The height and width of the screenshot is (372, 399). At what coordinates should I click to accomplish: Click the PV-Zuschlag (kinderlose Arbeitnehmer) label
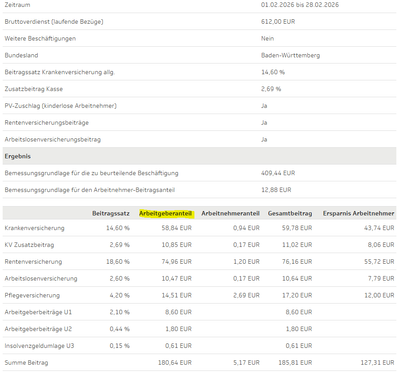pyautogui.click(x=61, y=106)
